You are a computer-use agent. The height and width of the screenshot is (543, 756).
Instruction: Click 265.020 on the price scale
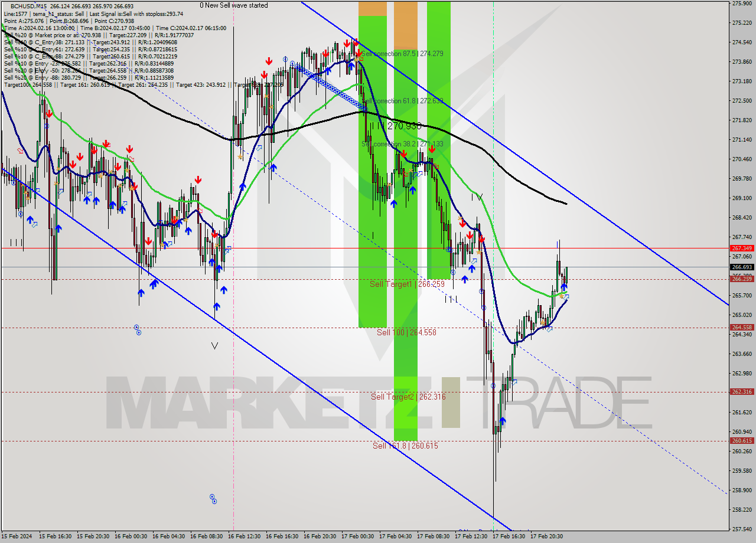[x=742, y=315]
